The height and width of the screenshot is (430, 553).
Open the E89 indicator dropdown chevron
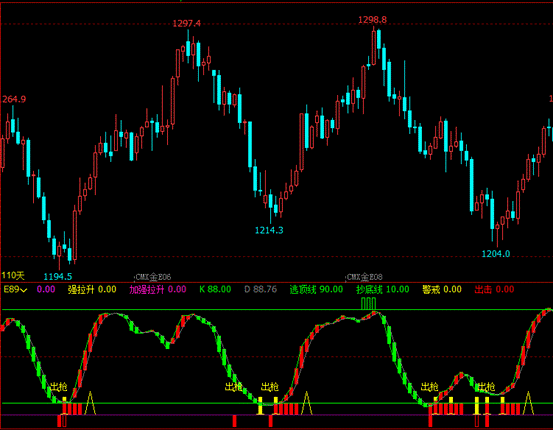[x=24, y=290]
